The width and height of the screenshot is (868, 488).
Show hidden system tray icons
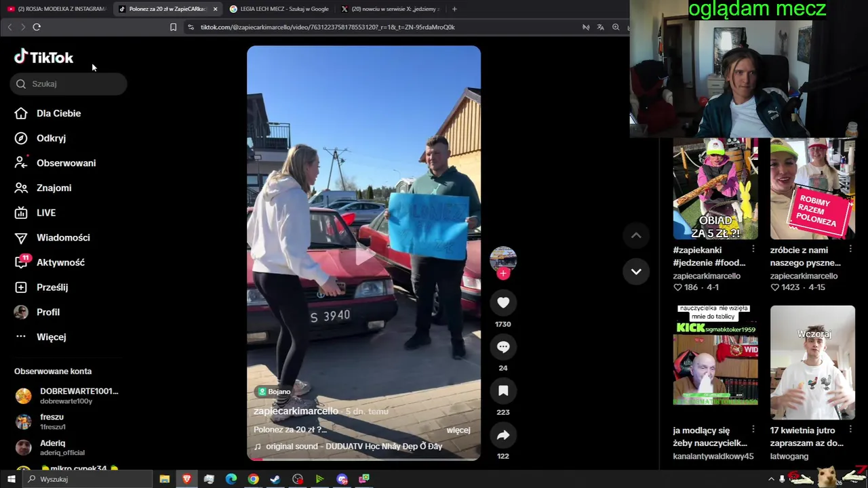point(771,479)
